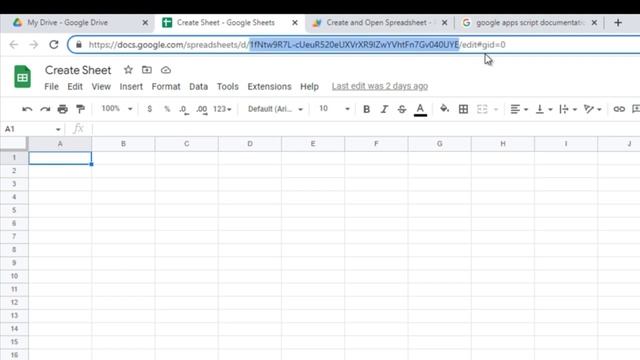Image resolution: width=640 pixels, height=360 pixels.
Task: Click the select all corner box
Action: tap(14, 144)
